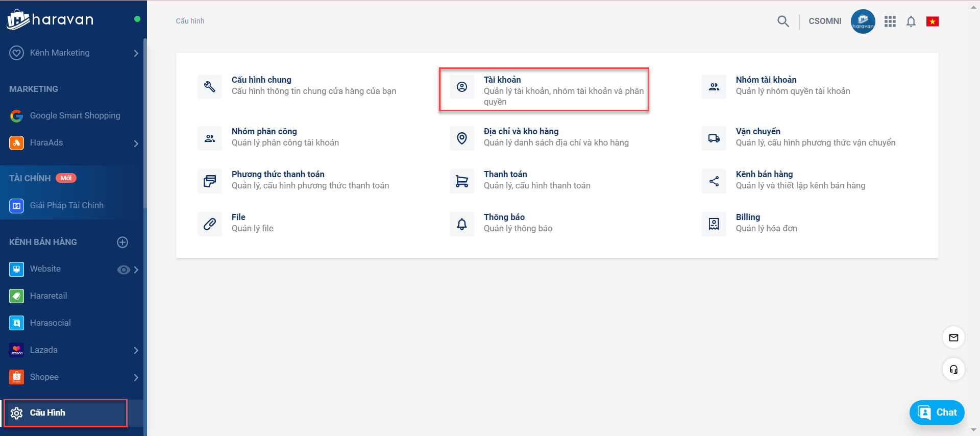
Task: Click the mail envelope floating icon
Action: (953, 337)
